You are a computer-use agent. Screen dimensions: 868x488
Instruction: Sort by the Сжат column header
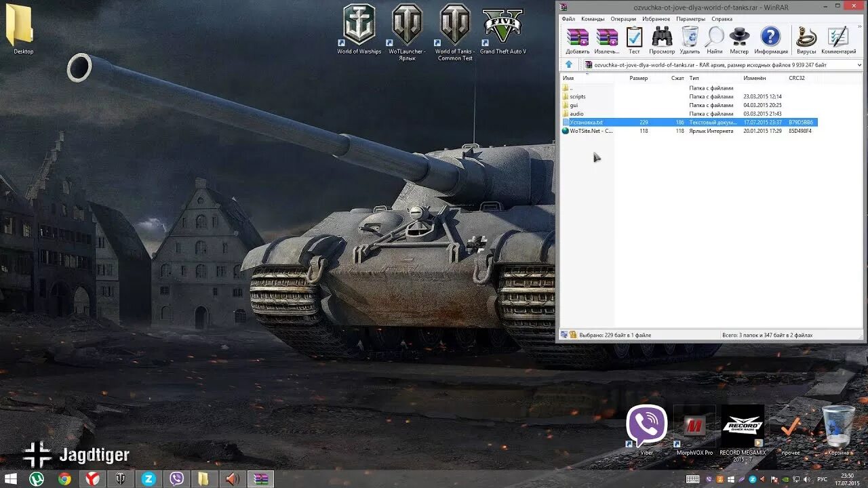click(x=677, y=78)
